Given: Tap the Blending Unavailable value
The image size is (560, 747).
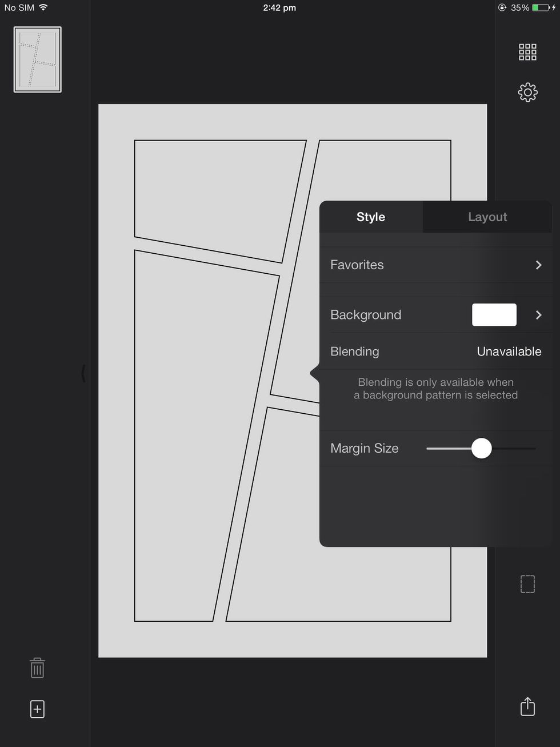Looking at the screenshot, I should click(x=509, y=351).
